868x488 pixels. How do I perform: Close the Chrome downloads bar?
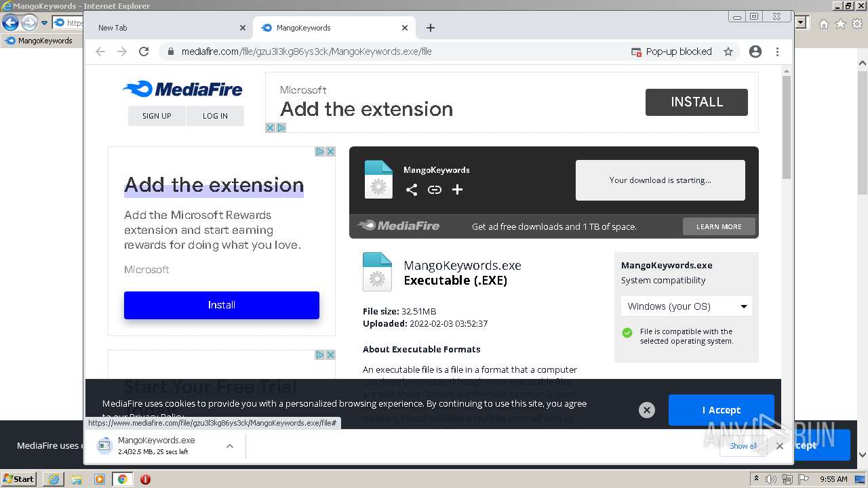click(780, 446)
